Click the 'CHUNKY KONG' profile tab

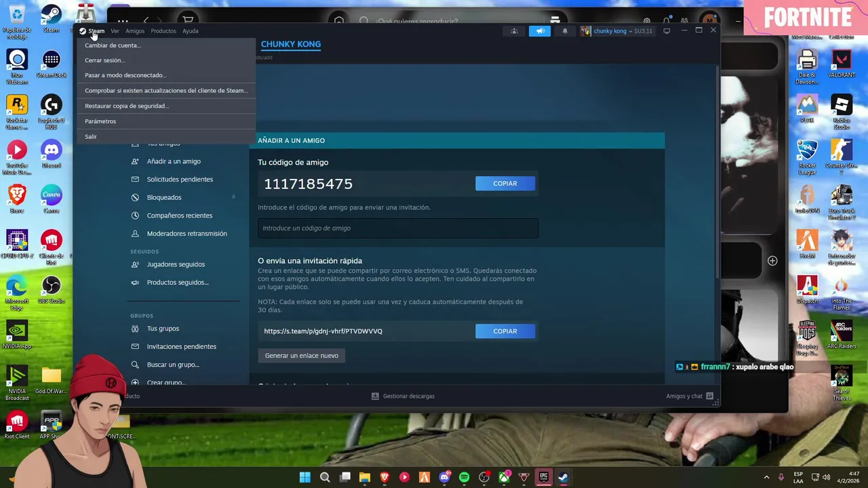pyautogui.click(x=291, y=44)
